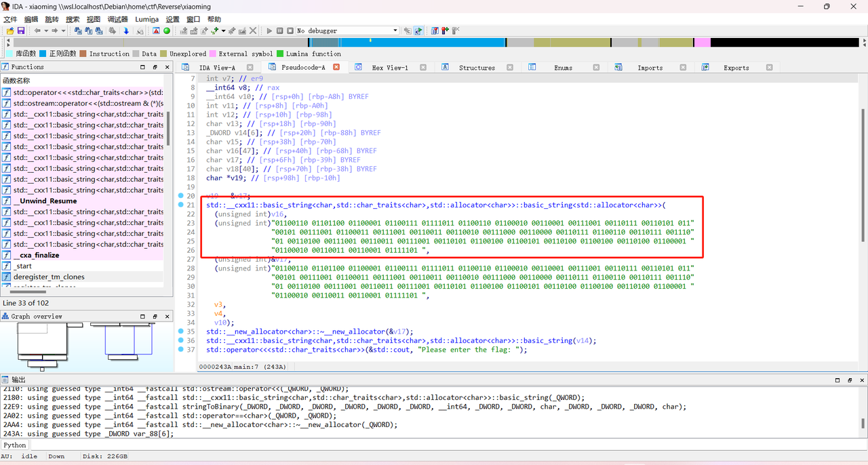Start debugging with the play icon
Image resolution: width=868 pixels, height=465 pixels.
(269, 31)
